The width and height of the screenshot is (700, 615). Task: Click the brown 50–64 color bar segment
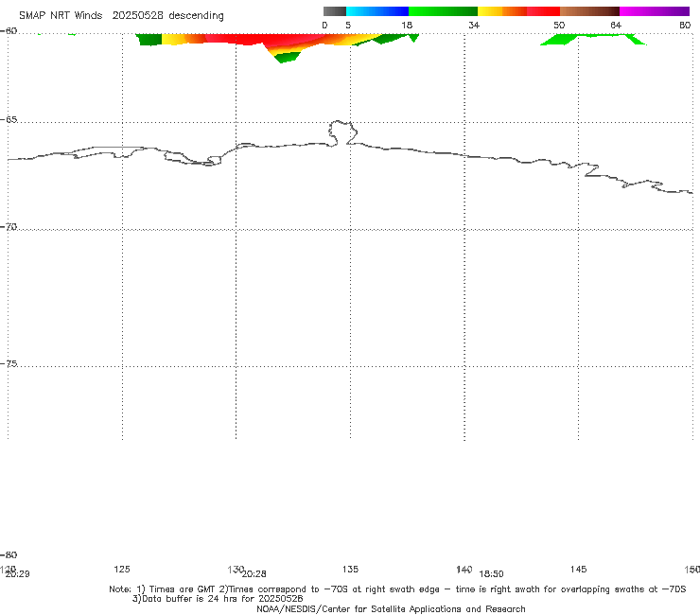(589, 11)
